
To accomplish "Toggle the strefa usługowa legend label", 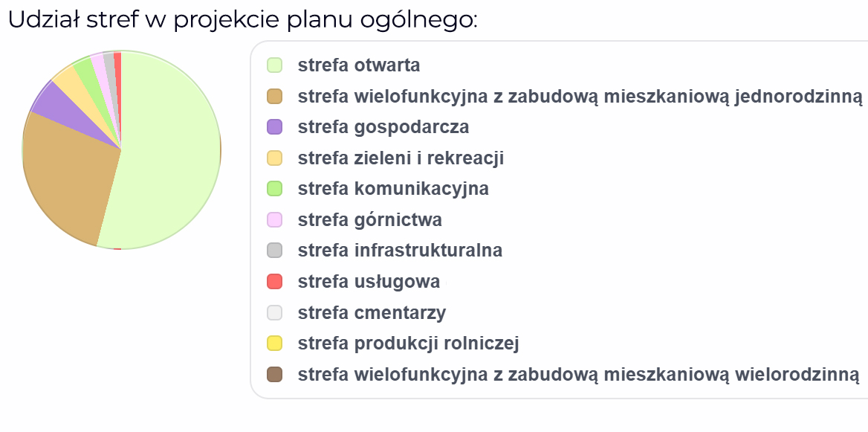I will click(369, 282).
